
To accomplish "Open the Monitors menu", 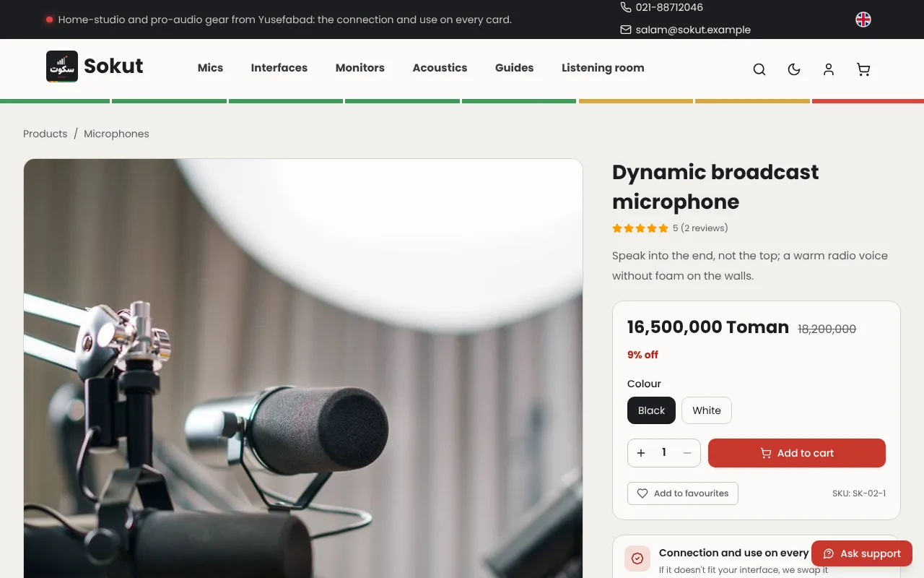I will [x=360, y=68].
